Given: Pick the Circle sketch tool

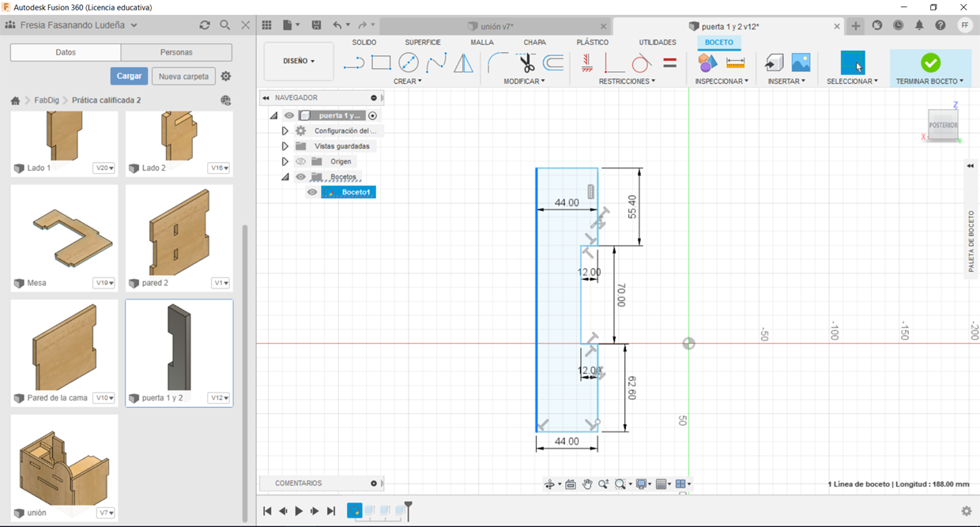Looking at the screenshot, I should click(x=409, y=63).
